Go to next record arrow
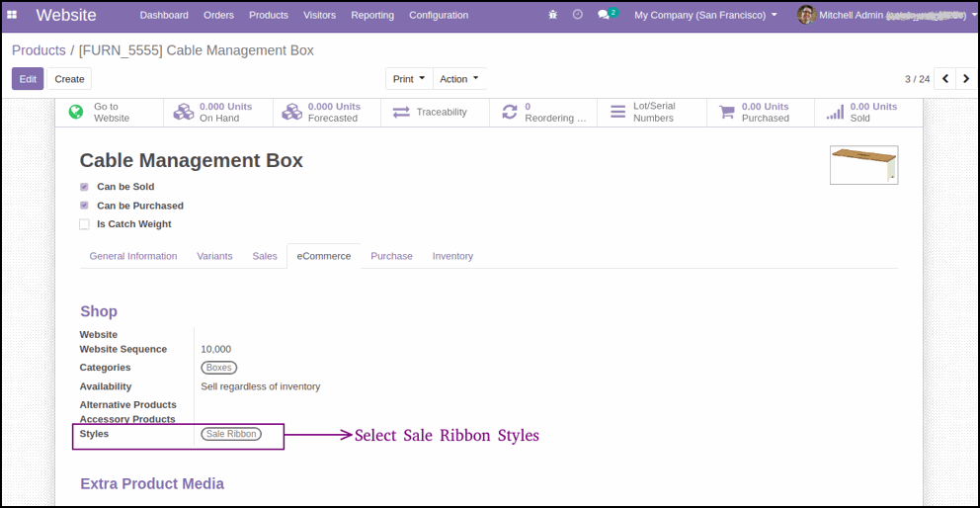980x508 pixels. coord(966,79)
